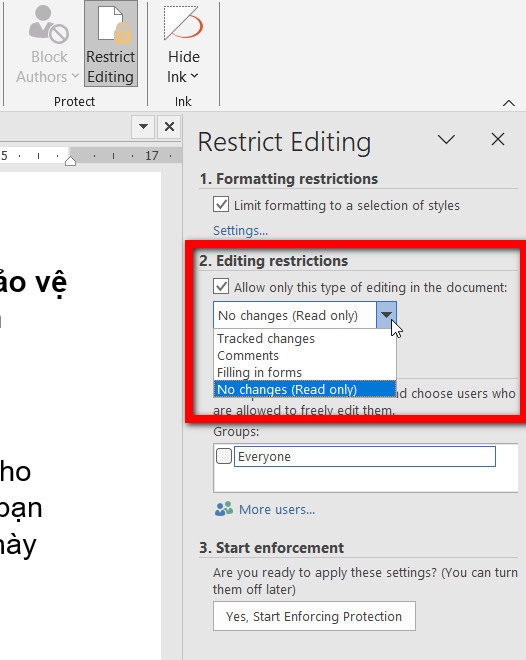Image resolution: width=526 pixels, height=660 pixels.
Task: Click the 3. Start enforcement heading
Action: coord(271,548)
